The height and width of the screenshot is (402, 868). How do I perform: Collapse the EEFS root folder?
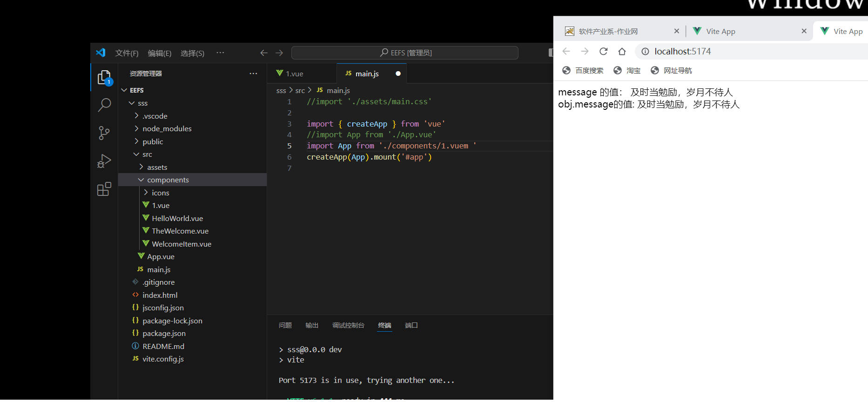[x=124, y=90]
